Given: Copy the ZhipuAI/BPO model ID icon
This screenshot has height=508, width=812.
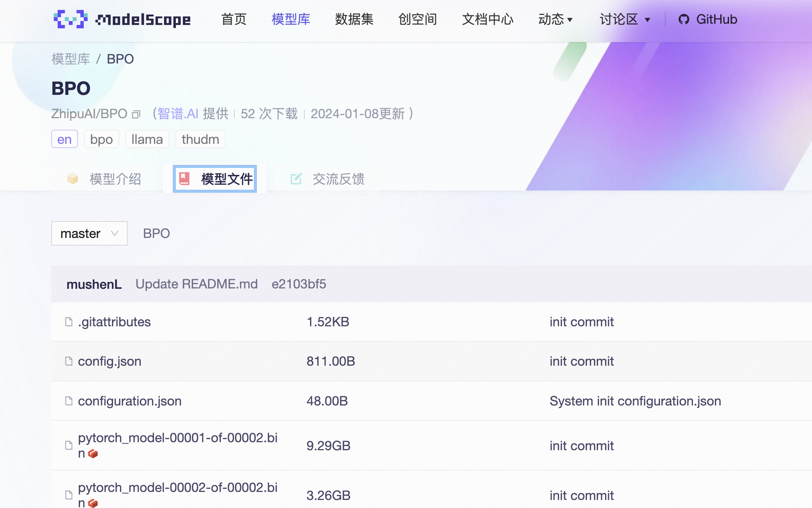Looking at the screenshot, I should point(136,114).
